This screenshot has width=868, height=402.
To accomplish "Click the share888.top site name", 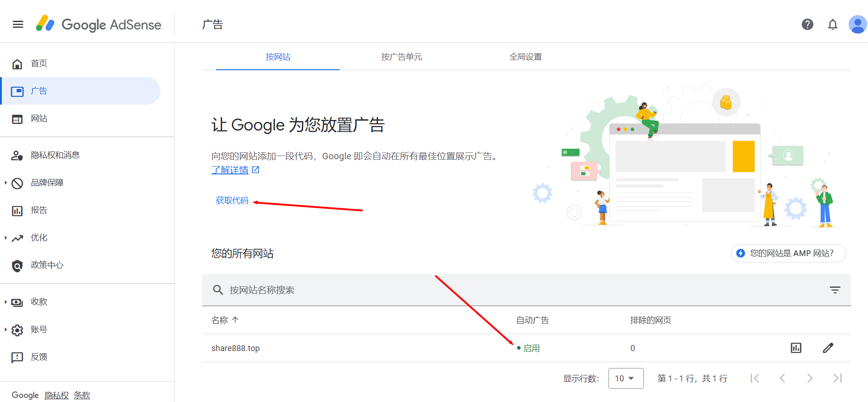I will click(236, 348).
